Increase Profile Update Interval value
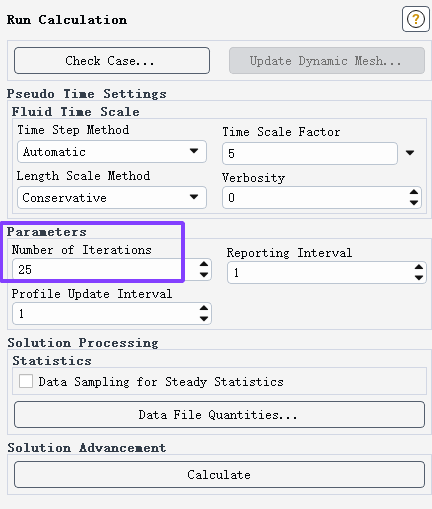The height and width of the screenshot is (509, 432). [204, 308]
